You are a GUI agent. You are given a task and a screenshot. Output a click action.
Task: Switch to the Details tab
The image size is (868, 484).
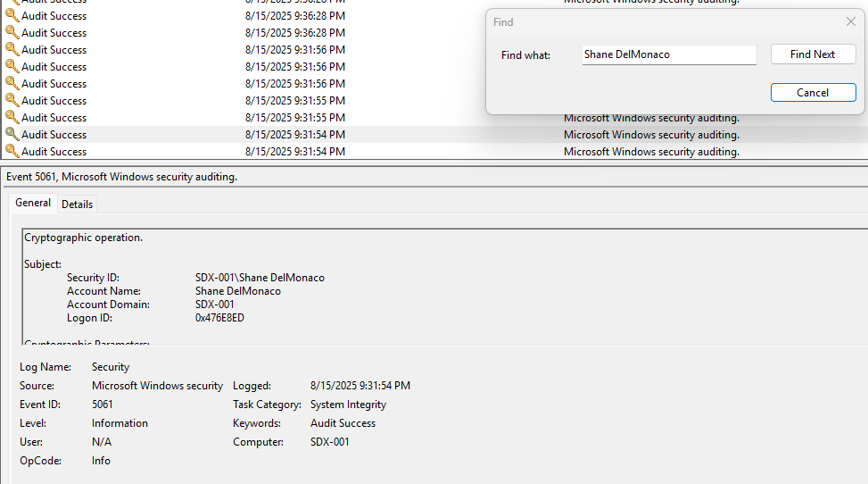pos(77,204)
